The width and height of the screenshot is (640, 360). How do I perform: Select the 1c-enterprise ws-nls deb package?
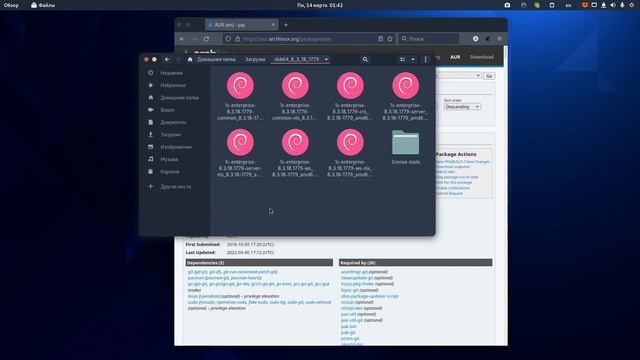350,153
